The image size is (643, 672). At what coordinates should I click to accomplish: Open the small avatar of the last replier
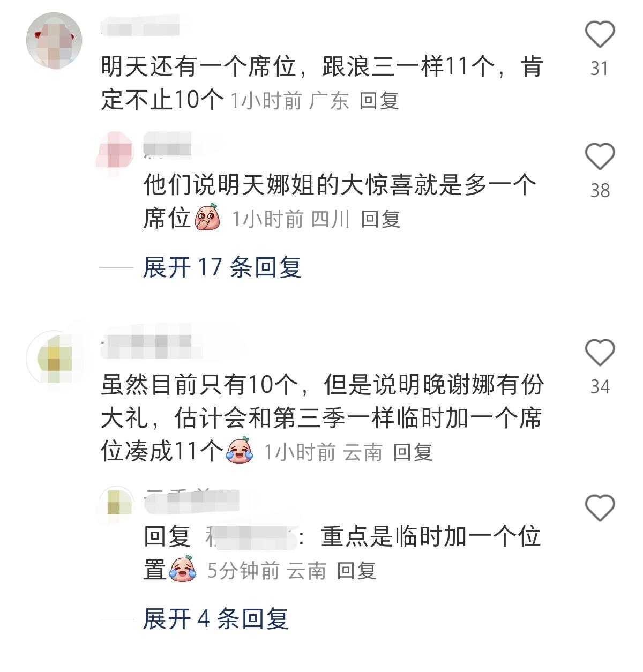click(x=116, y=504)
